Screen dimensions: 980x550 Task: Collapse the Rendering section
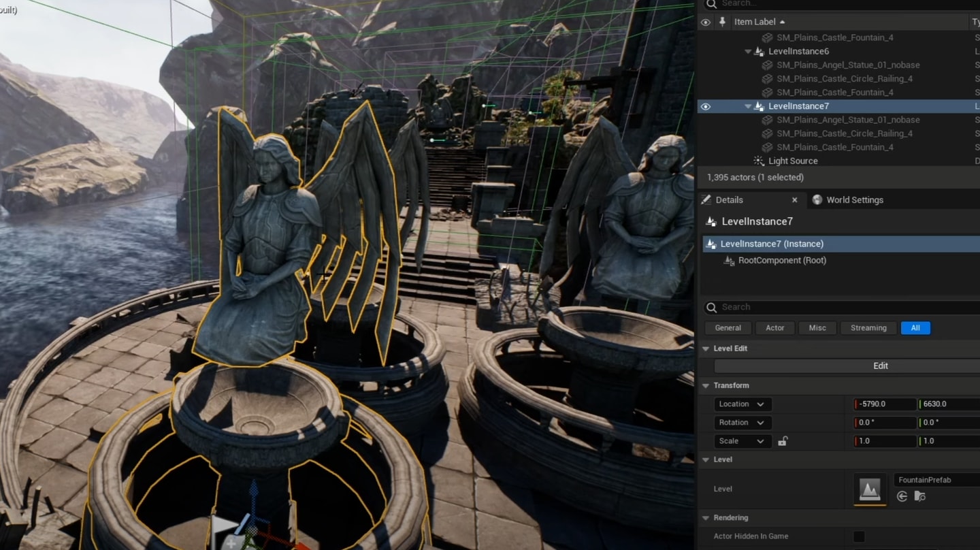click(706, 518)
